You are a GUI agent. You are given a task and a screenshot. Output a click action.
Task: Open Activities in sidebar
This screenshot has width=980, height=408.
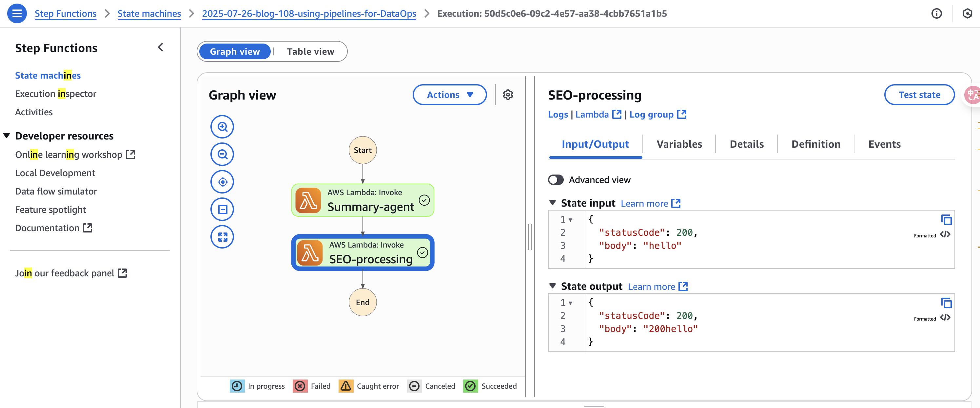coord(34,112)
